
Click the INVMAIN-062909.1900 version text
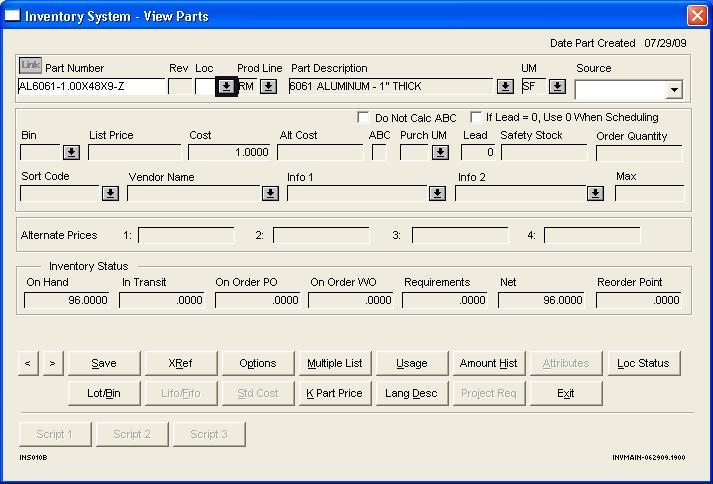(x=649, y=457)
